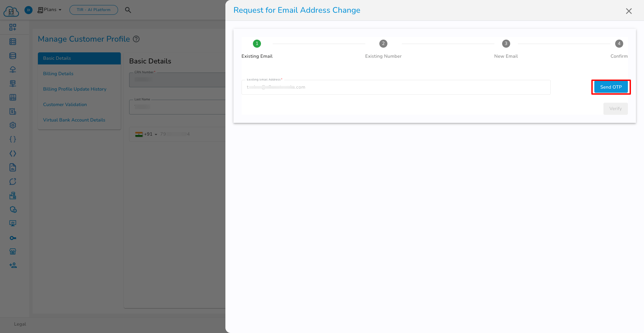Image resolution: width=644 pixels, height=333 pixels.
Task: Click the API key icon in sidebar
Action: coord(13,238)
